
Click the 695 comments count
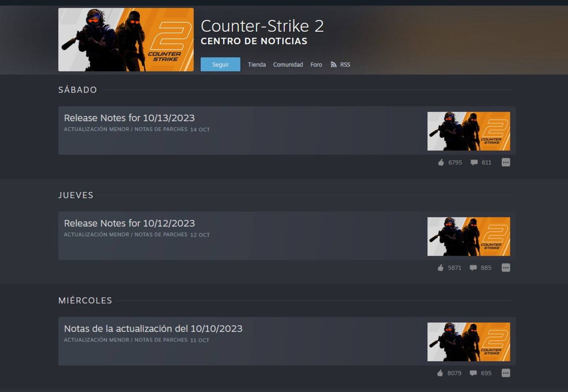486,373
